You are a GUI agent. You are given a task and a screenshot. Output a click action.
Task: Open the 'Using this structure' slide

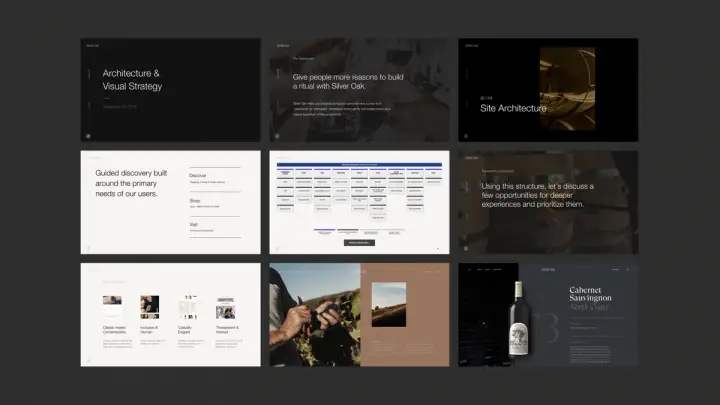pyautogui.click(x=548, y=202)
